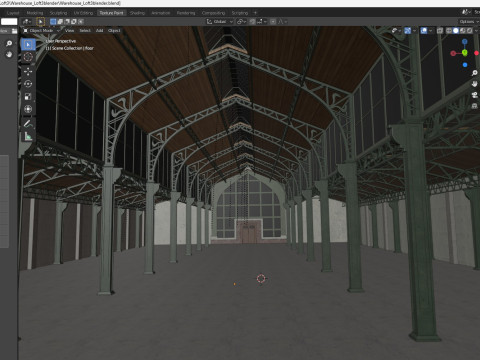Image resolution: width=480 pixels, height=360 pixels.
Task: Switch to Scripting workspace tab
Action: tap(240, 13)
